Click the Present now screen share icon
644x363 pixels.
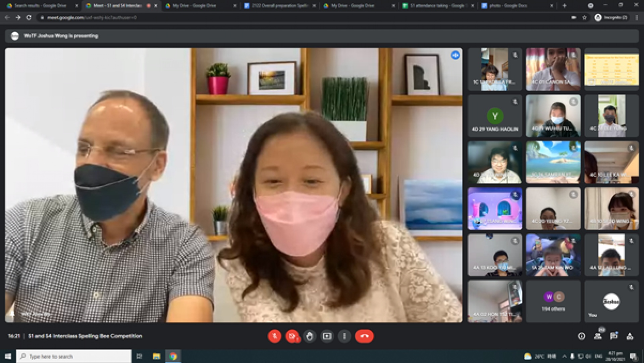[327, 336]
